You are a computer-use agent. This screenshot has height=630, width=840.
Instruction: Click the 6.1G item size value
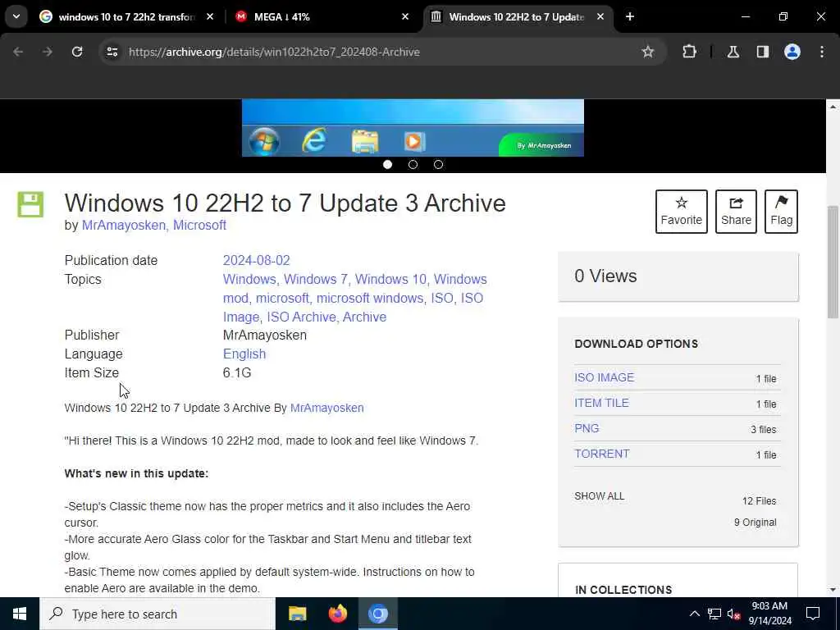(237, 373)
